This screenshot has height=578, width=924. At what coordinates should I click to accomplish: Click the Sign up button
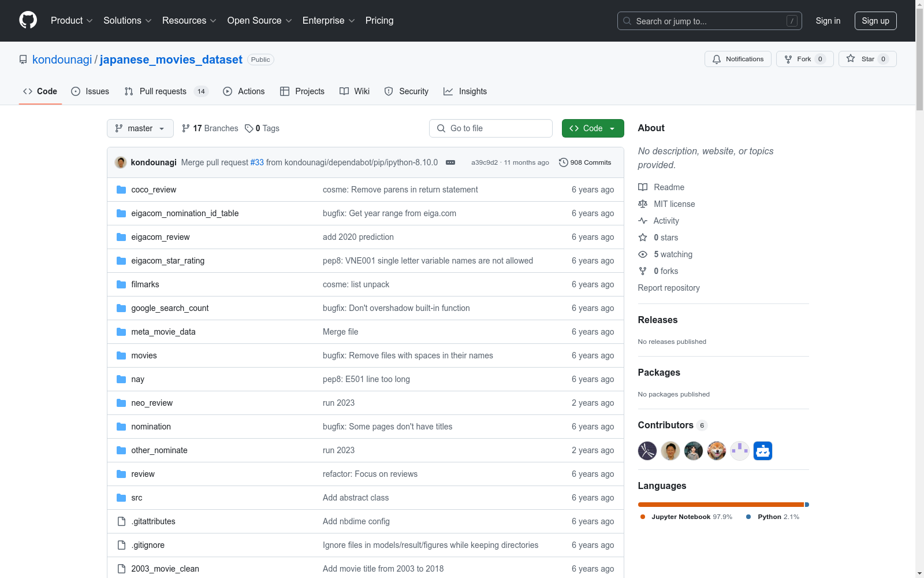click(875, 21)
